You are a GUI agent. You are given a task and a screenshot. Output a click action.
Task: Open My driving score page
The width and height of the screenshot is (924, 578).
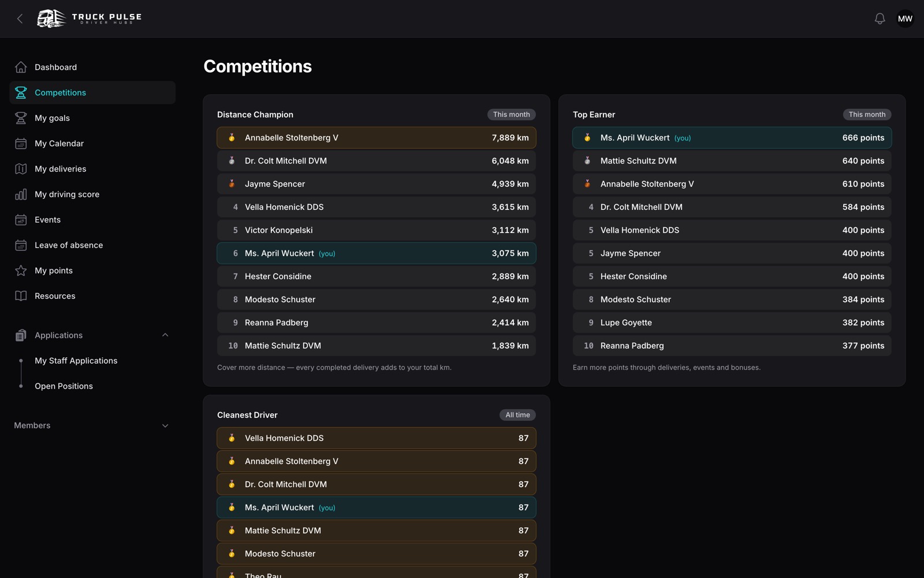pyautogui.click(x=92, y=194)
